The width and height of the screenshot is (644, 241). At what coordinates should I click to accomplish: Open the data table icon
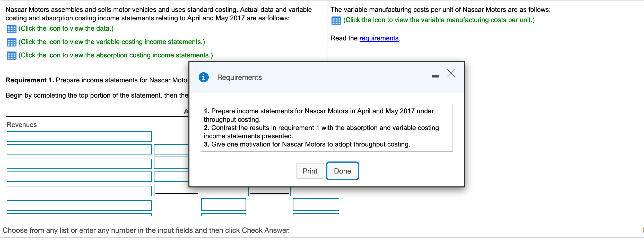[x=11, y=29]
